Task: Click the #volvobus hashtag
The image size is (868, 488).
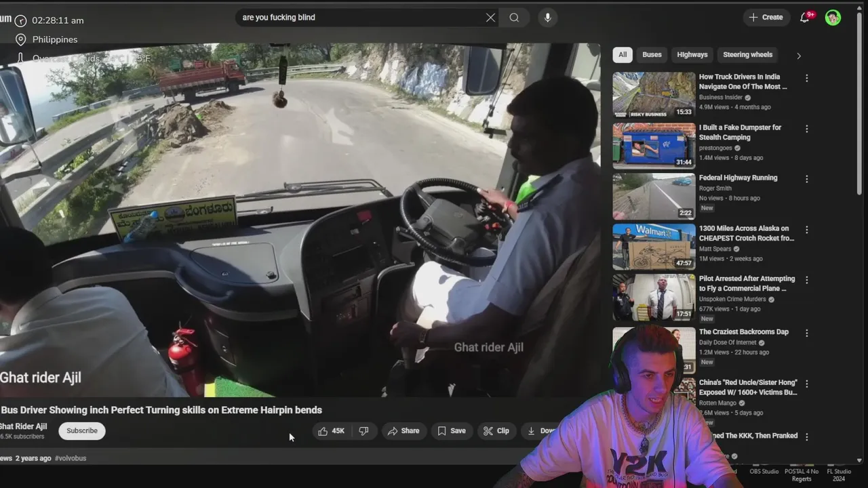Action: [71, 458]
